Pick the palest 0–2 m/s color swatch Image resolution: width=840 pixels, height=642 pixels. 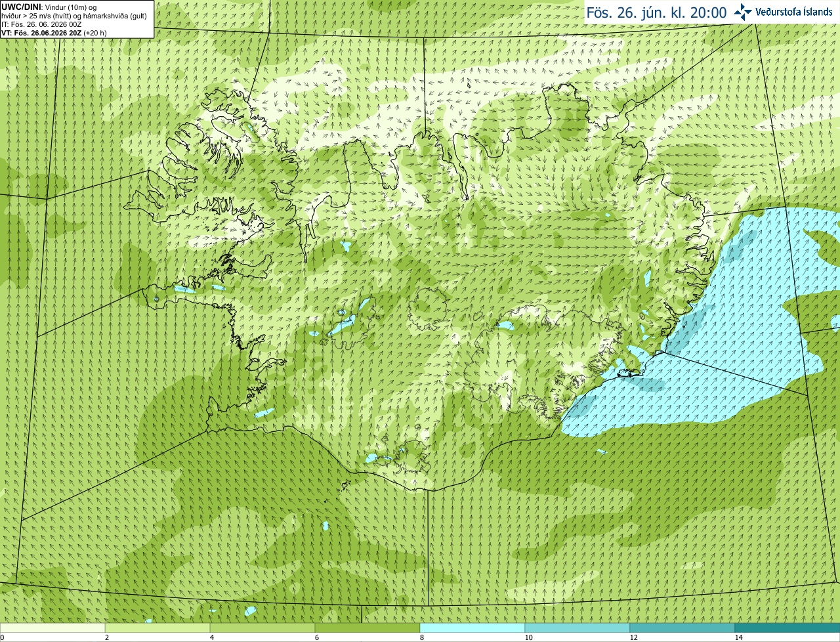pos(52,628)
